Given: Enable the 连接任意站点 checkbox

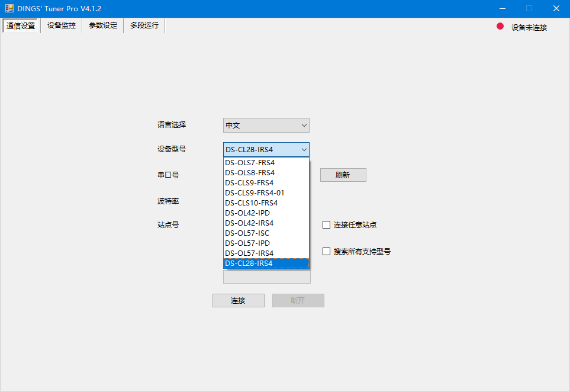Looking at the screenshot, I should tap(327, 225).
